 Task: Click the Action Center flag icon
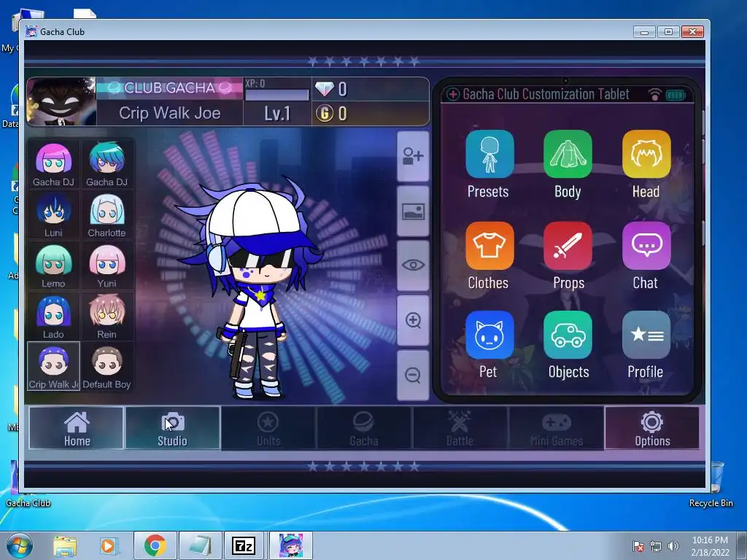(638, 546)
